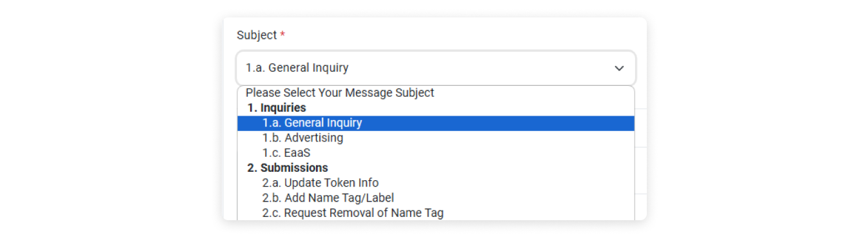Click the Add Name Tag/Label entry text
Image resolution: width=868 pixels, height=237 pixels.
(x=339, y=198)
